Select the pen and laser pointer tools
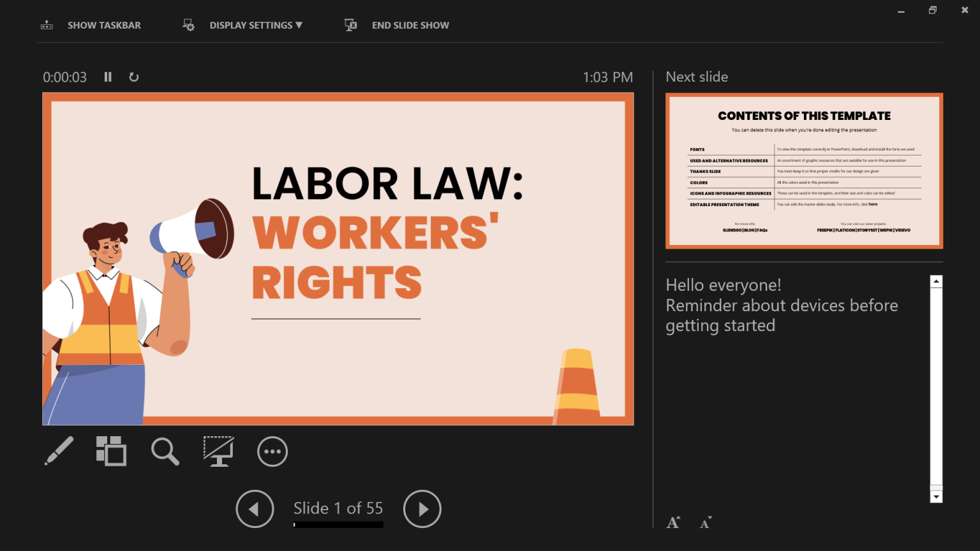 (x=59, y=452)
